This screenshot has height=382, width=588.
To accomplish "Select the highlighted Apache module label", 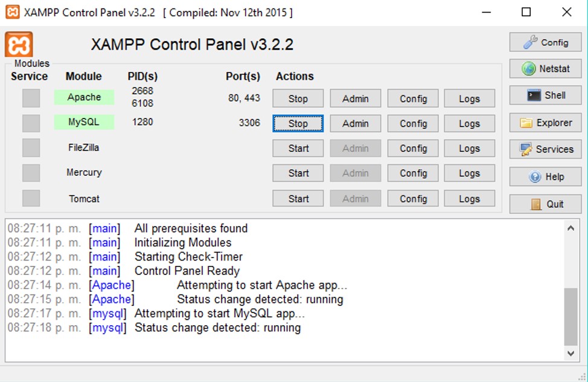I will [x=83, y=97].
